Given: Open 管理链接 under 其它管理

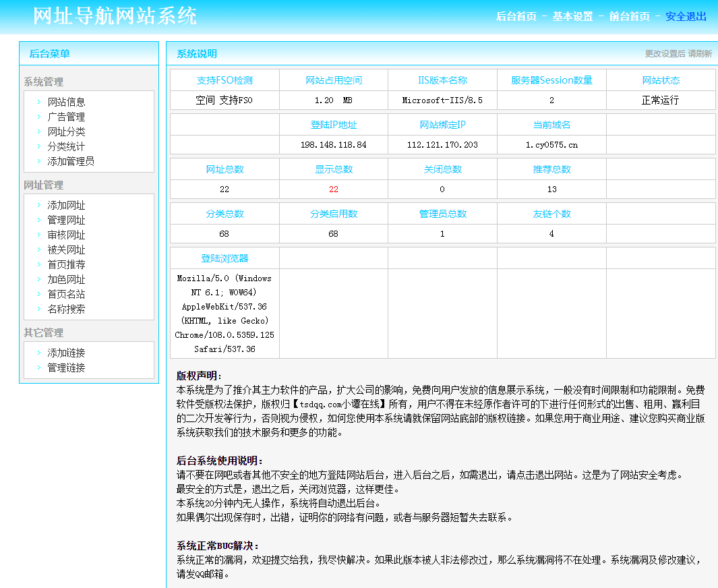Looking at the screenshot, I should click(66, 367).
